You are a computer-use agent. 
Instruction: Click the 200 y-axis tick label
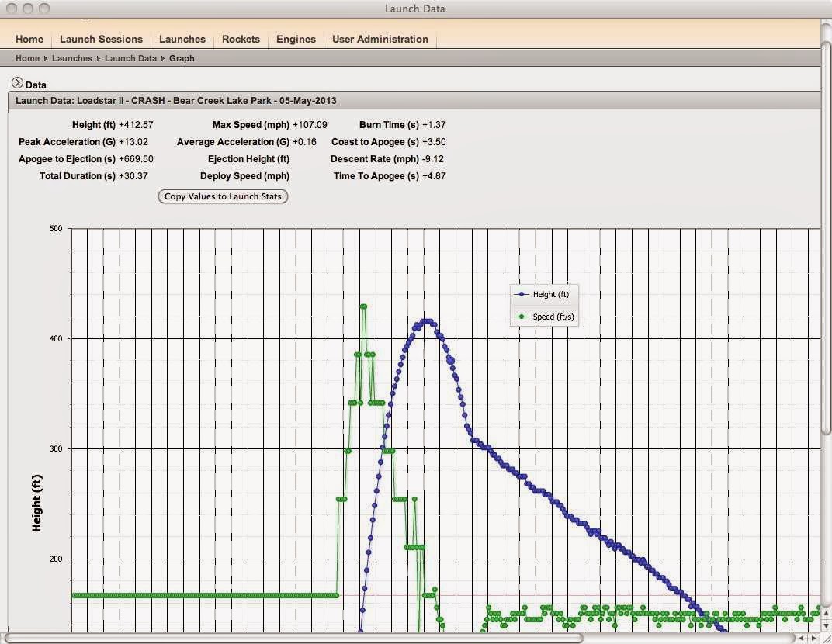click(56, 559)
